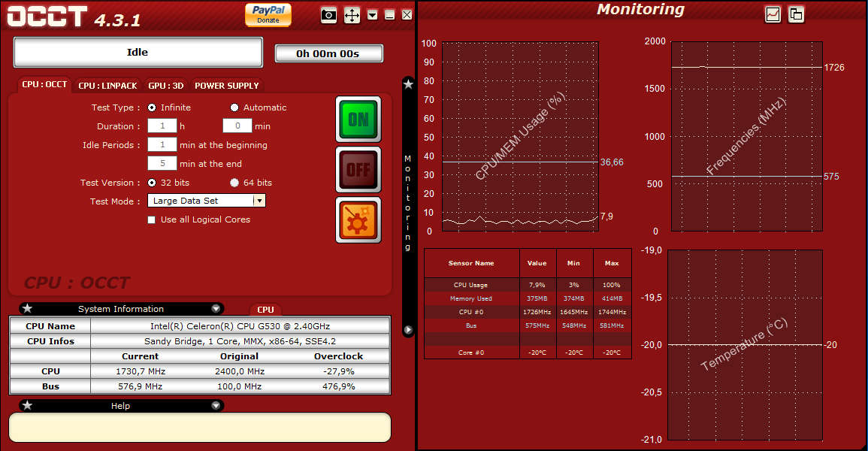Switch to CPU : LINPACK tab
This screenshot has width=868, height=451.
(x=107, y=86)
